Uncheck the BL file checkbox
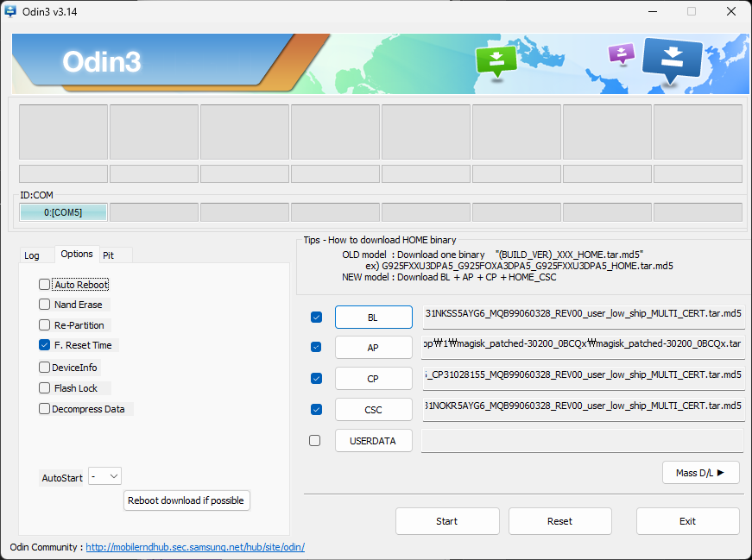752x560 pixels. coord(316,317)
